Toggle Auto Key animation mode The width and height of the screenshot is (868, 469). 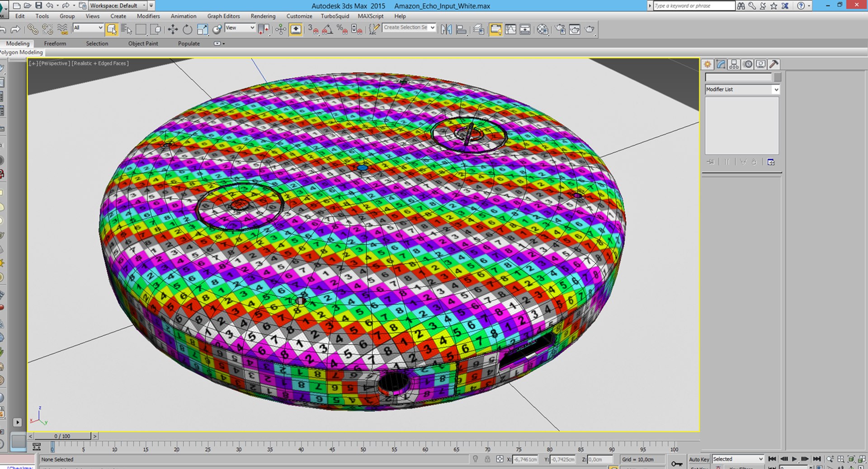coord(699,459)
